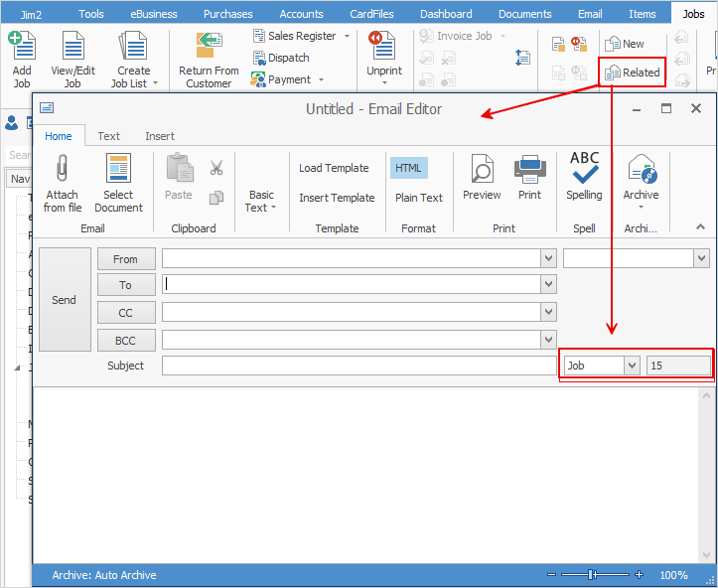Open the CardFiles ribbon tab
Screen dimensions: 718x588
pos(371,14)
